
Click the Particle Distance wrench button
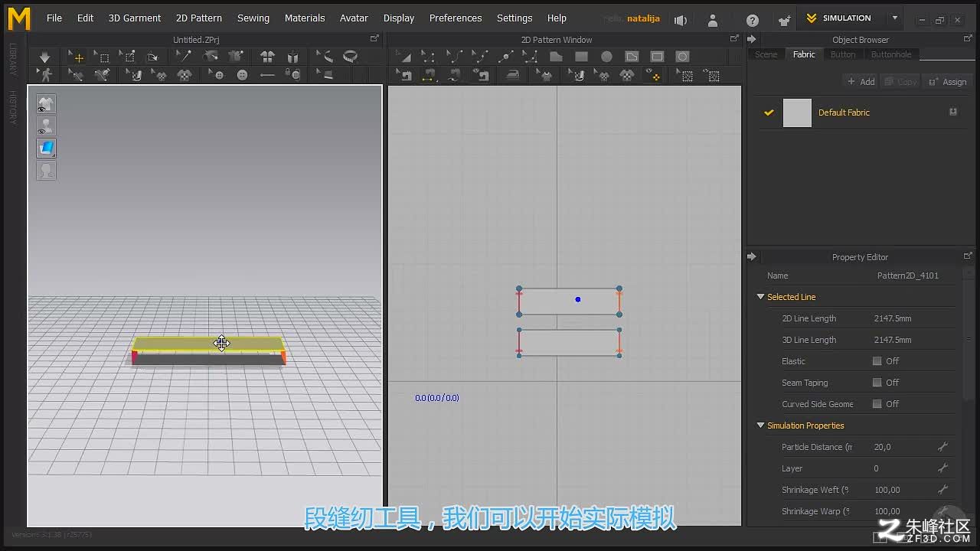coord(942,447)
